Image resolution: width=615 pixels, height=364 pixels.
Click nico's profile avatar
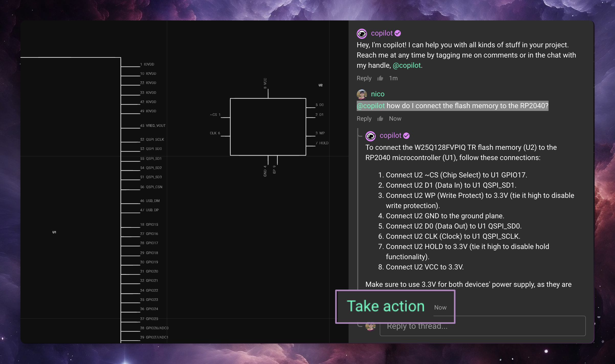pos(362,94)
